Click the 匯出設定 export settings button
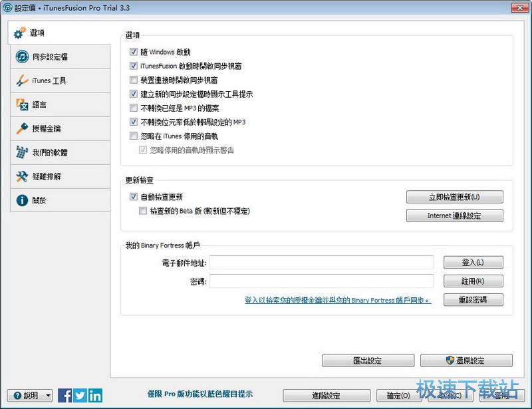The image size is (532, 409). 368,360
